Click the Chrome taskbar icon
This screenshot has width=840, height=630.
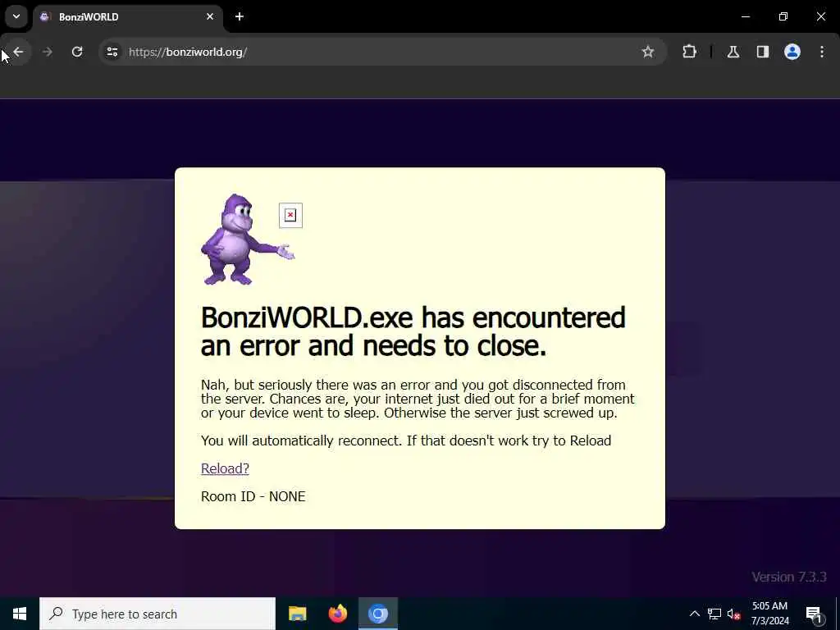(x=377, y=614)
